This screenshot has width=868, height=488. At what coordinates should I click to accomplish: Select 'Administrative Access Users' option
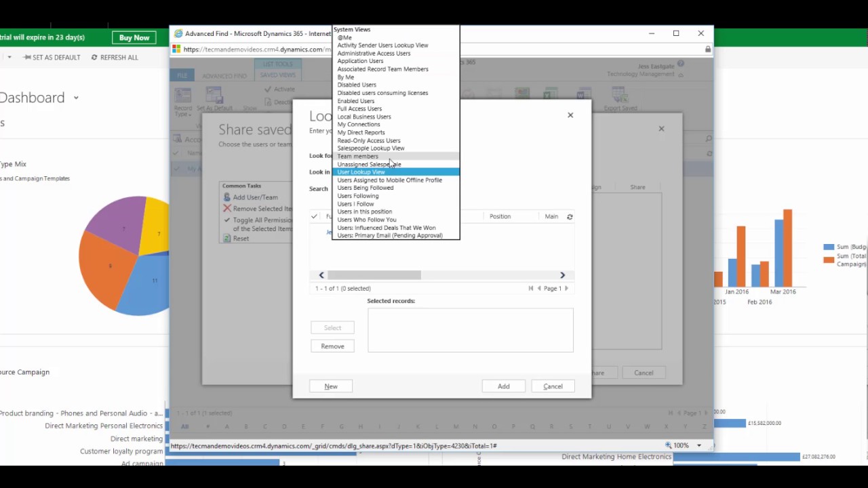pos(395,54)
